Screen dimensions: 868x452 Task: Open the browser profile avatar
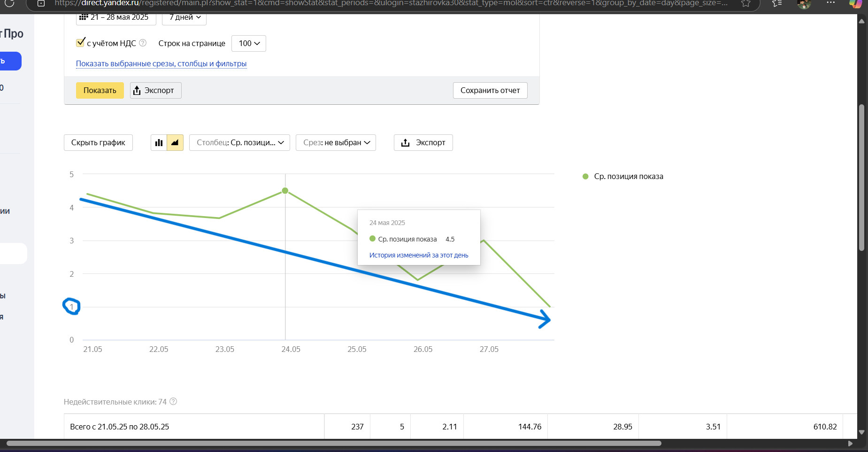804,4
